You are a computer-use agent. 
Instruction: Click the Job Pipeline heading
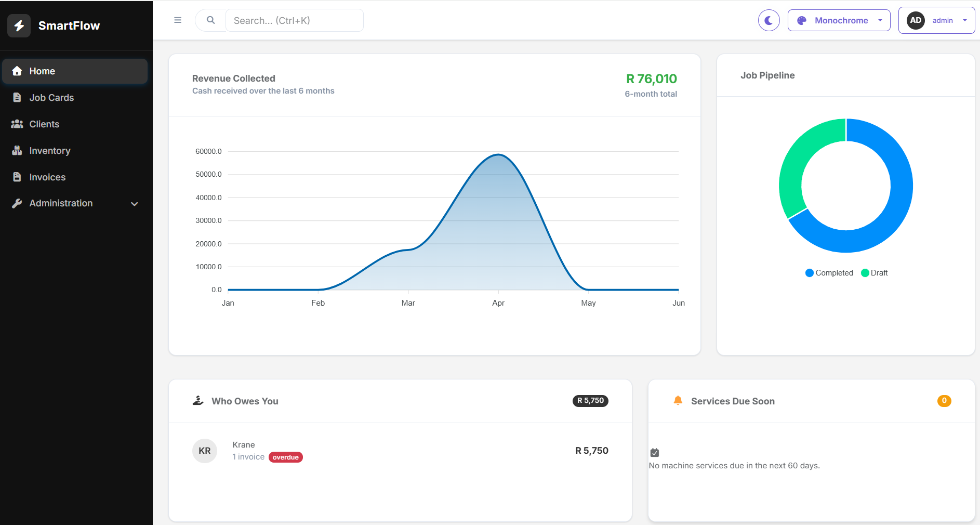[767, 75]
